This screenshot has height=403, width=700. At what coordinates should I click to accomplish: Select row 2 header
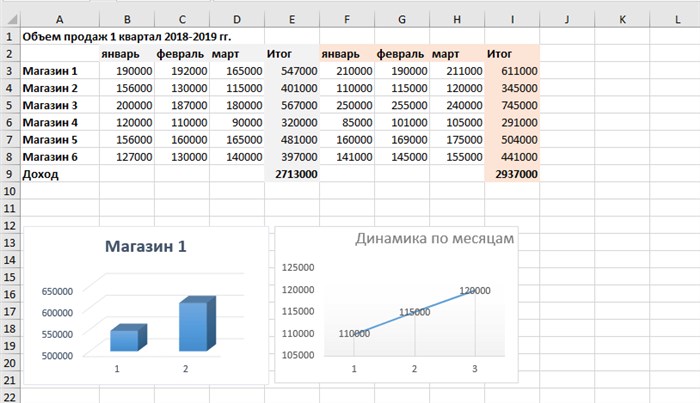click(10, 54)
